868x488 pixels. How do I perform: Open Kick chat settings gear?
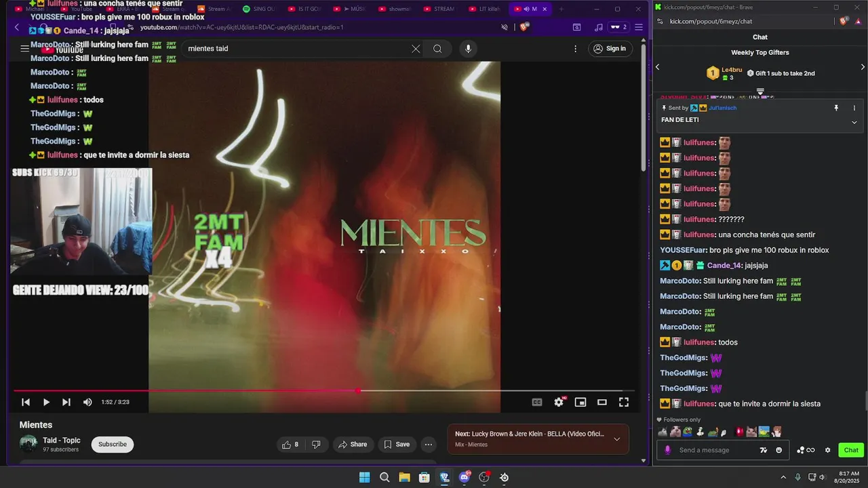(x=827, y=450)
